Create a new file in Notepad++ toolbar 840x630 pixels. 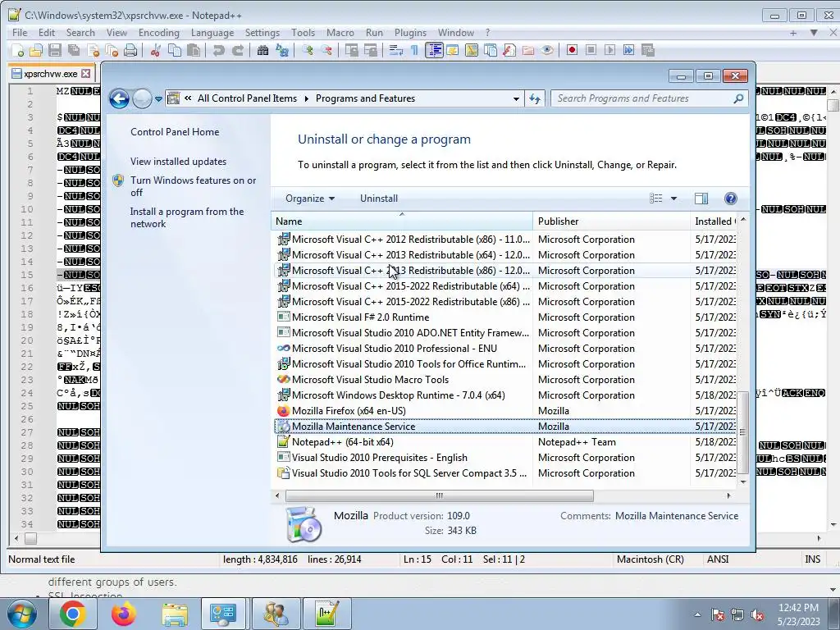[x=18, y=50]
